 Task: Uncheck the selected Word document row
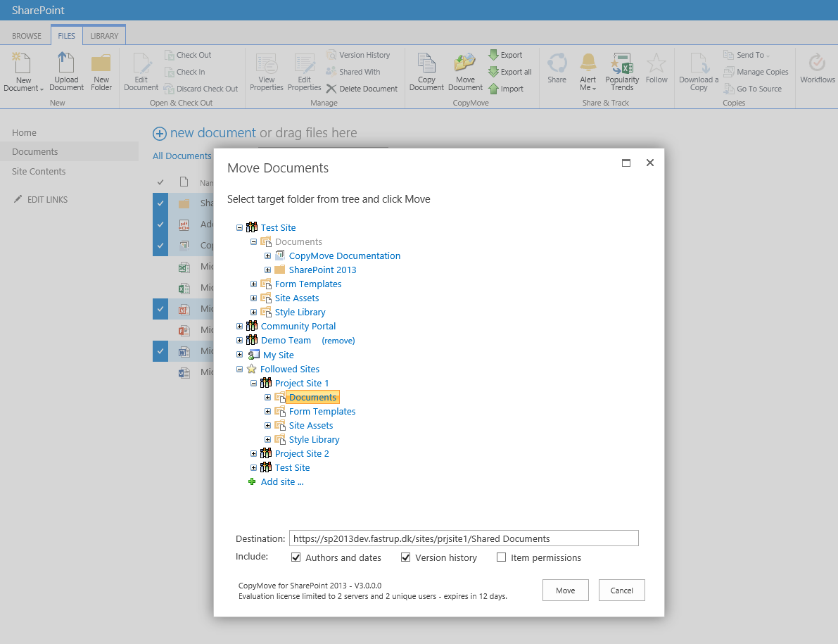[x=160, y=351]
